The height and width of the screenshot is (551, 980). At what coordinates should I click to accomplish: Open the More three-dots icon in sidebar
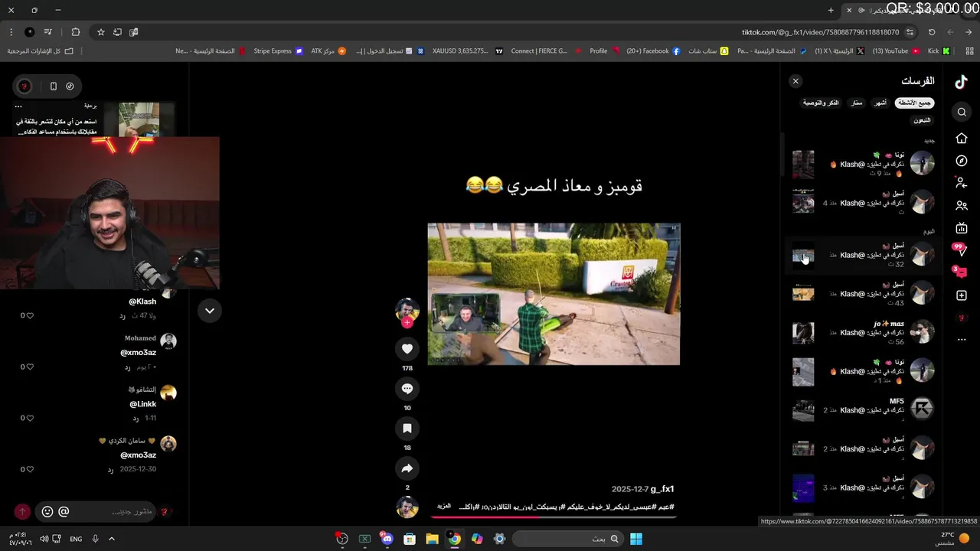[x=962, y=339]
